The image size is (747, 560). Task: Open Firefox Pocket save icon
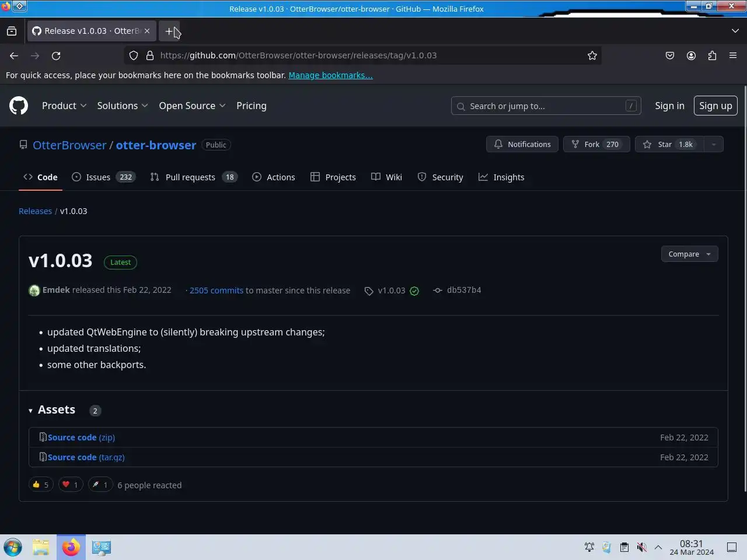(670, 55)
